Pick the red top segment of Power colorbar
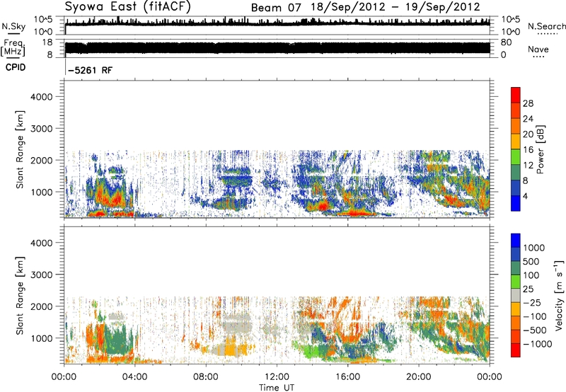 tap(516, 95)
